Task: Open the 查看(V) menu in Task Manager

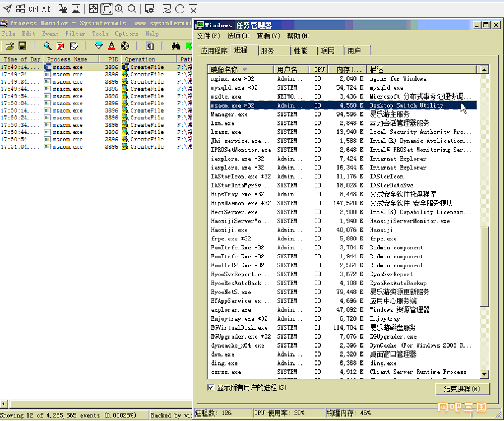Action: coord(268,36)
